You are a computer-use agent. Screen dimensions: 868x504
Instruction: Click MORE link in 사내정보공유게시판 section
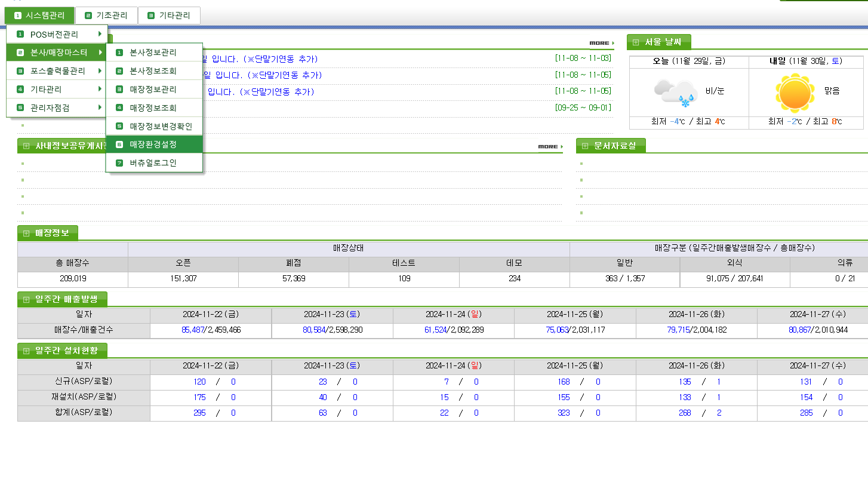point(550,146)
